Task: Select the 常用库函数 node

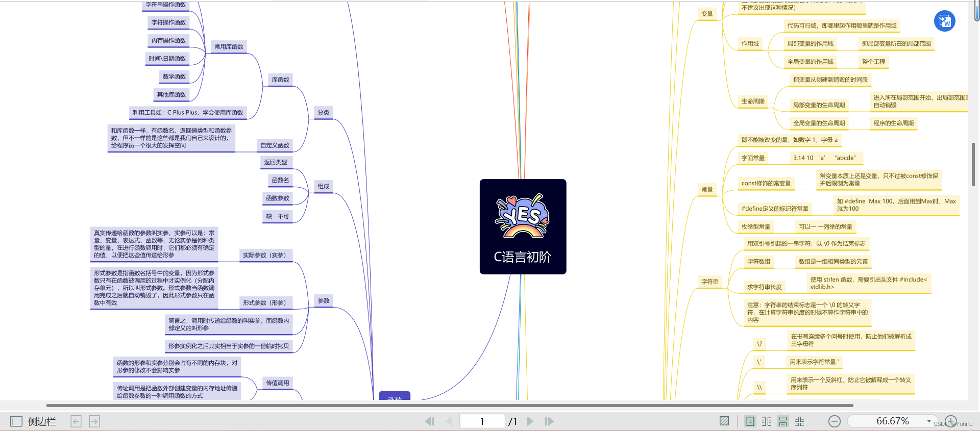Action: [229, 47]
